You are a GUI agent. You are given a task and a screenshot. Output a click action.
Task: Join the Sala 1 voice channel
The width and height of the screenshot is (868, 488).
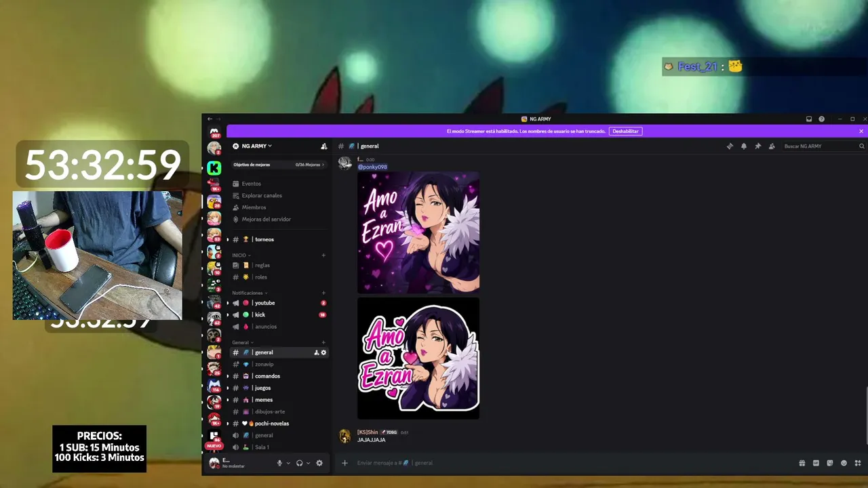(279, 447)
